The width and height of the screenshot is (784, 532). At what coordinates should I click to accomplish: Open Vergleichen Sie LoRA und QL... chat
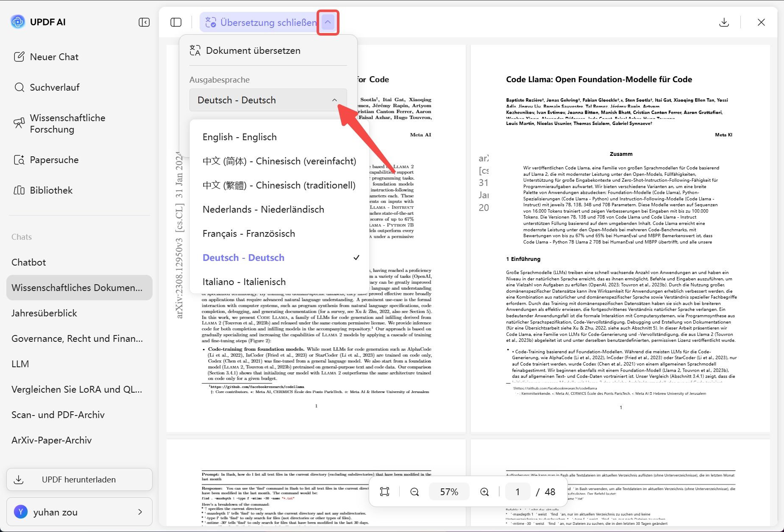[x=79, y=389]
